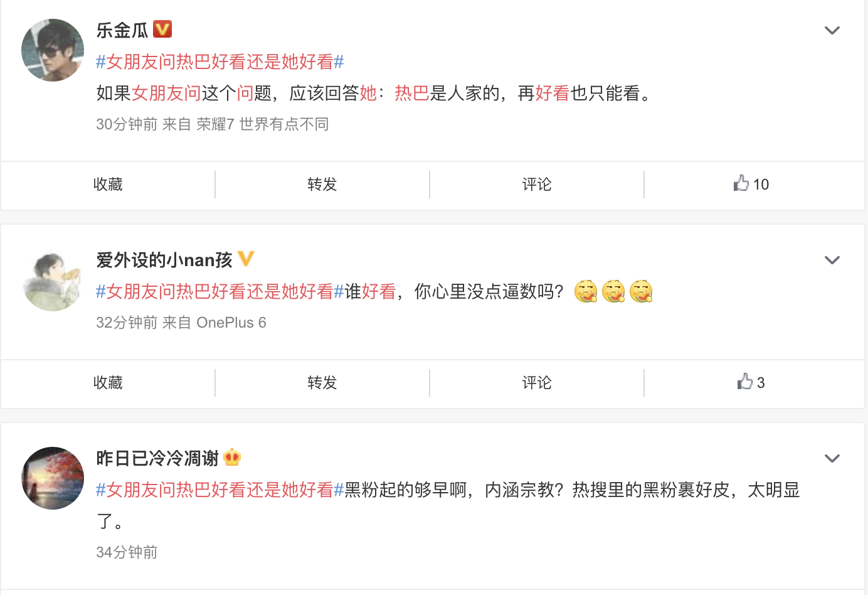This screenshot has height=595, width=868.
Task: Open the username link 昨日已冷冷凋谢
Action: 157,458
